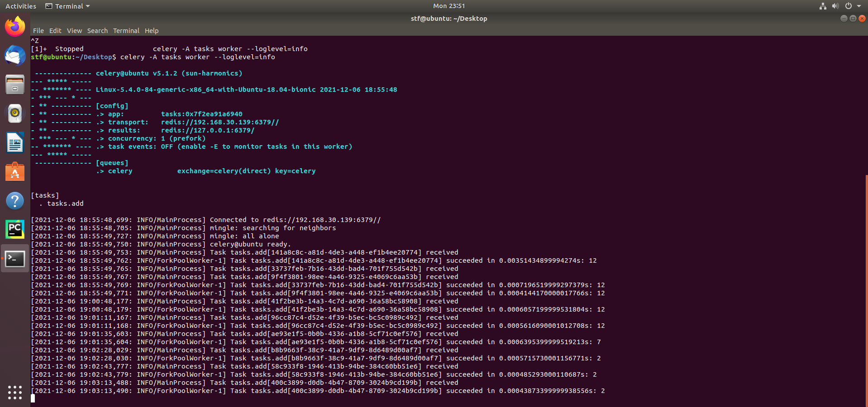Open the View menu
868x407 pixels.
pyautogui.click(x=74, y=31)
